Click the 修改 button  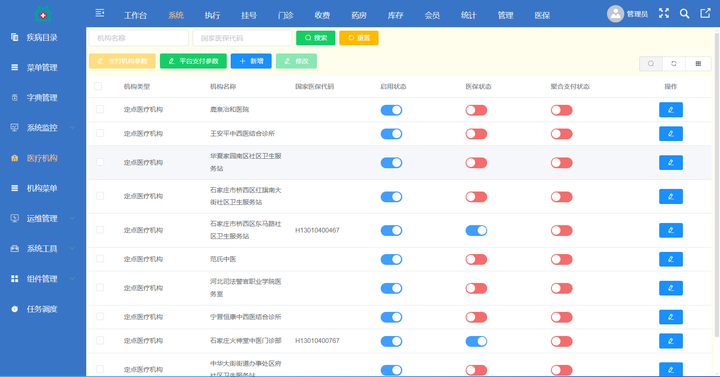click(296, 61)
